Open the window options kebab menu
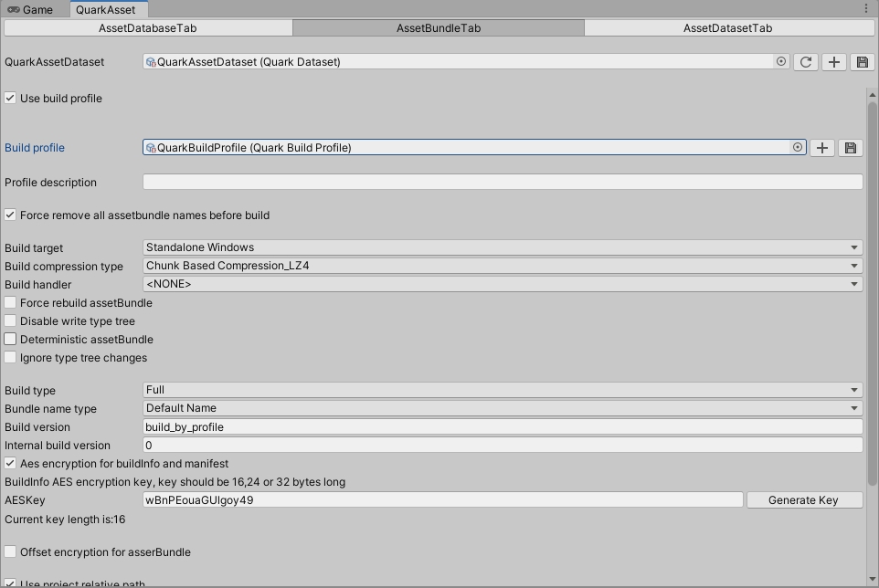This screenshot has height=588, width=879. (867, 8)
